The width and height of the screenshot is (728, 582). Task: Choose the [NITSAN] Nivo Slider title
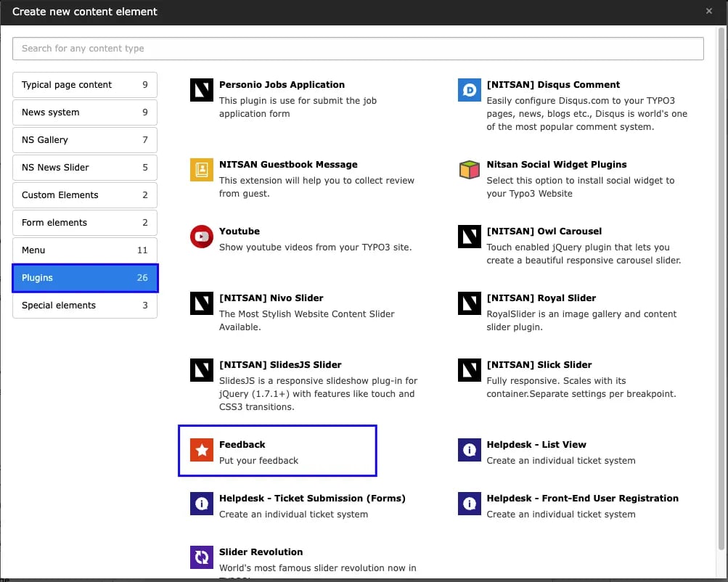click(x=271, y=298)
